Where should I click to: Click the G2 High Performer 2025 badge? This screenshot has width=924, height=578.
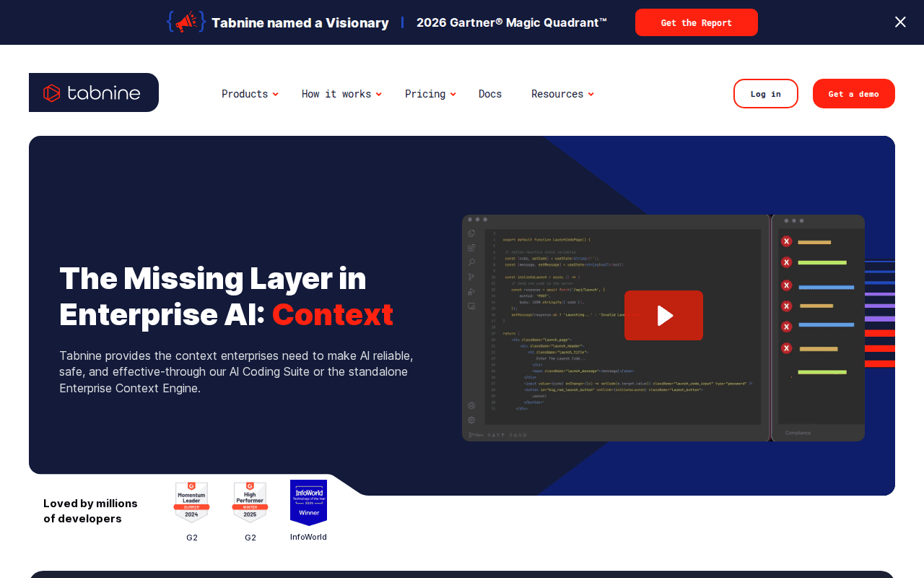pyautogui.click(x=250, y=502)
